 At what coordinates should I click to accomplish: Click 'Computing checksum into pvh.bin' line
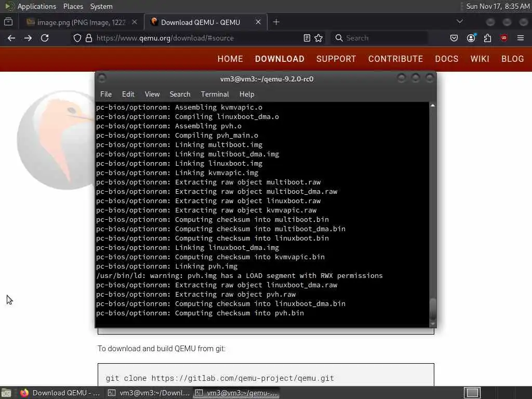point(200,313)
